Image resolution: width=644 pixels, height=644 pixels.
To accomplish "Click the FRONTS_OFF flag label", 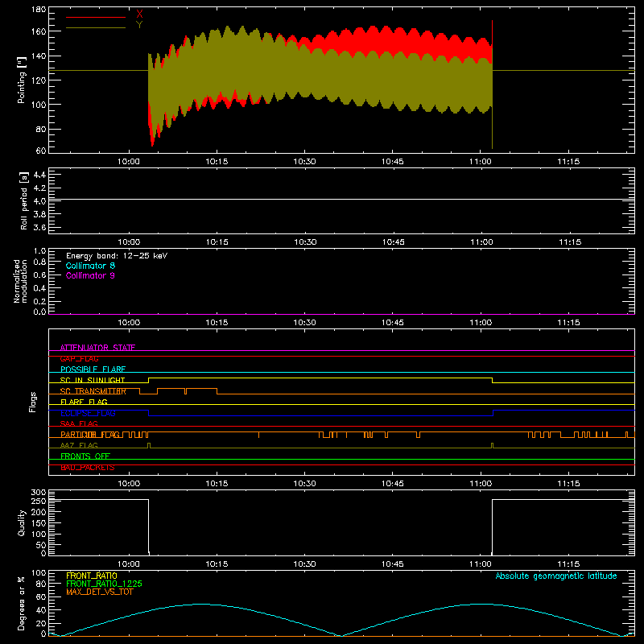I will [x=85, y=456].
